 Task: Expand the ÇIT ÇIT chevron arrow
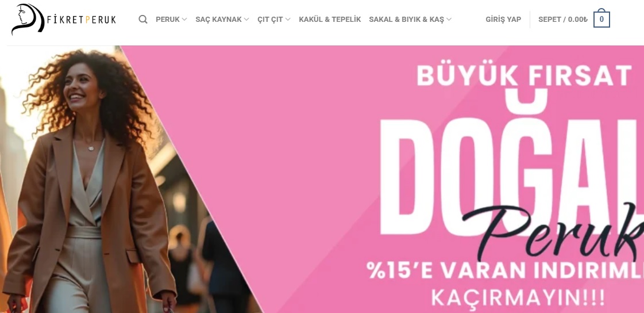click(288, 20)
